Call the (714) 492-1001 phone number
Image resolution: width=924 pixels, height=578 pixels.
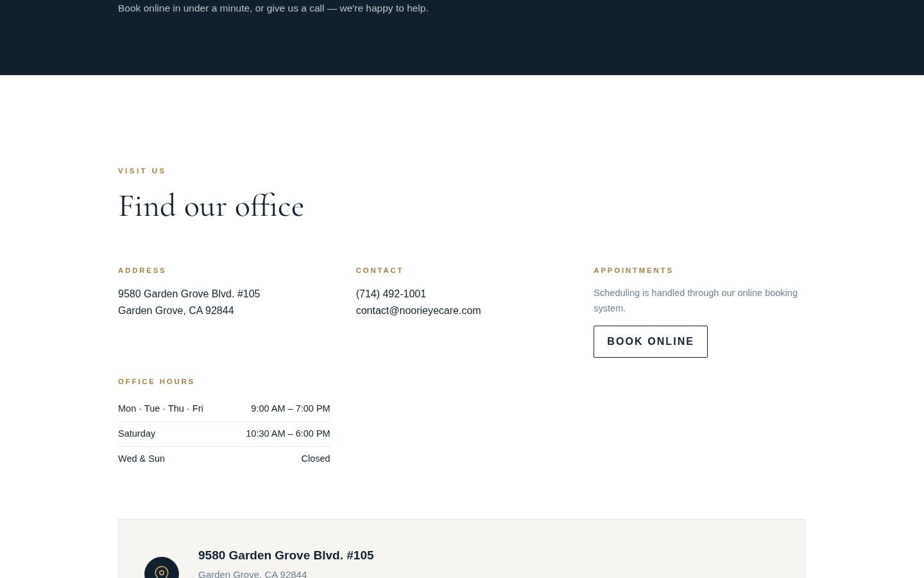pos(391,293)
